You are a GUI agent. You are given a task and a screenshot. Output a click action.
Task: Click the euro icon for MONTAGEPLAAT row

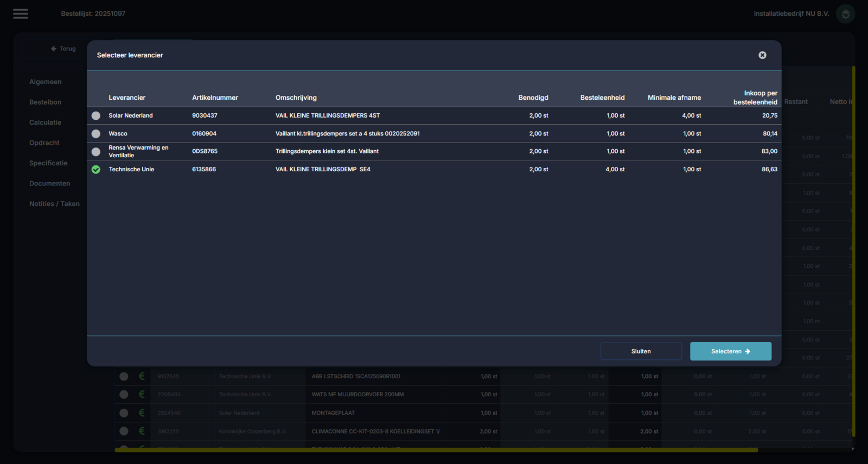(142, 413)
